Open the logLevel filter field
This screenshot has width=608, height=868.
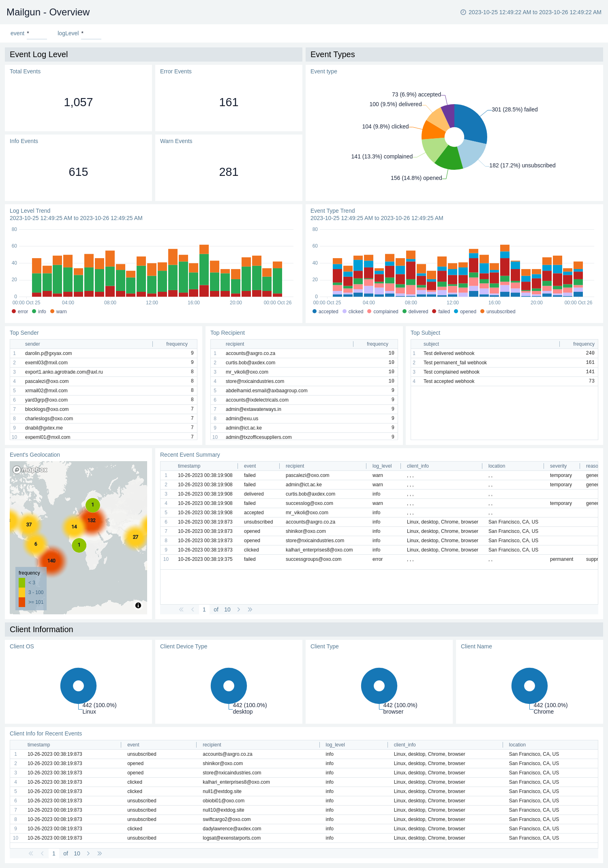pos(91,34)
